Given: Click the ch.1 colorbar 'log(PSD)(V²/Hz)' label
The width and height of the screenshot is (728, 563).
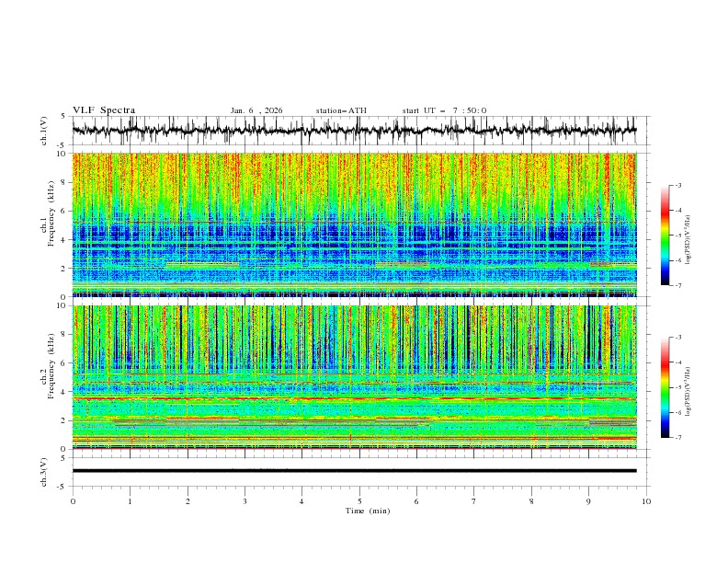Looking at the screenshot, I should click(688, 240).
